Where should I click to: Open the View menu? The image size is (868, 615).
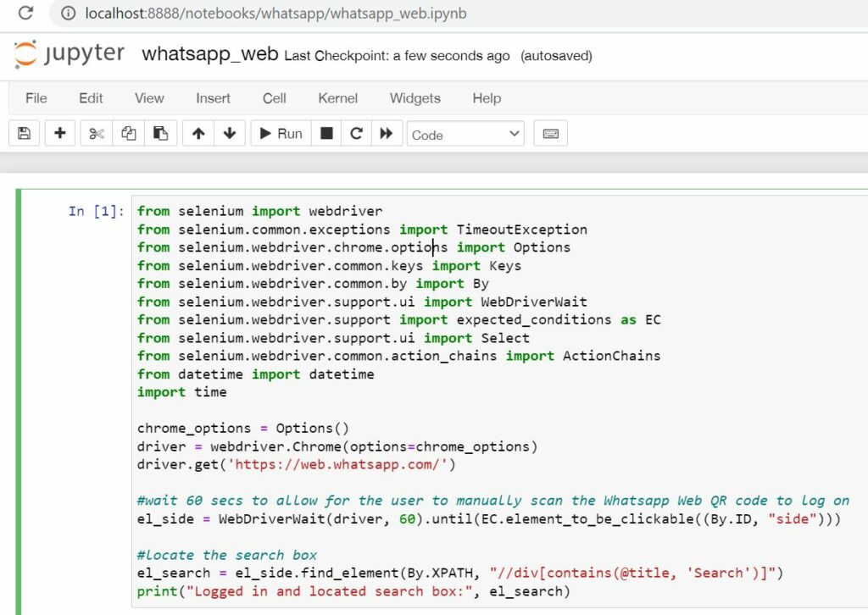click(149, 98)
